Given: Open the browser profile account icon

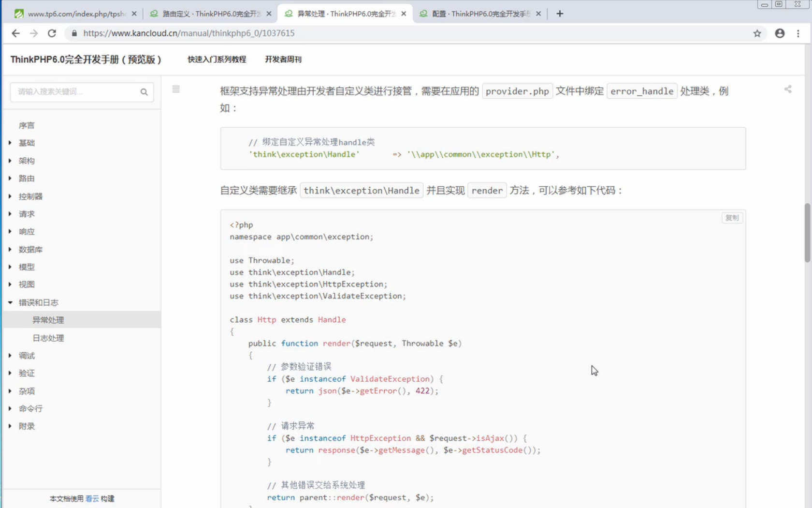Looking at the screenshot, I should [780, 33].
